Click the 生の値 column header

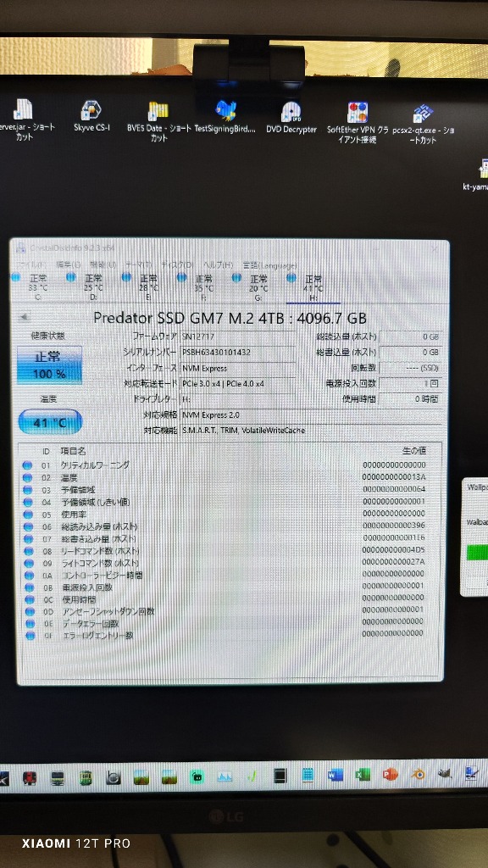(413, 451)
